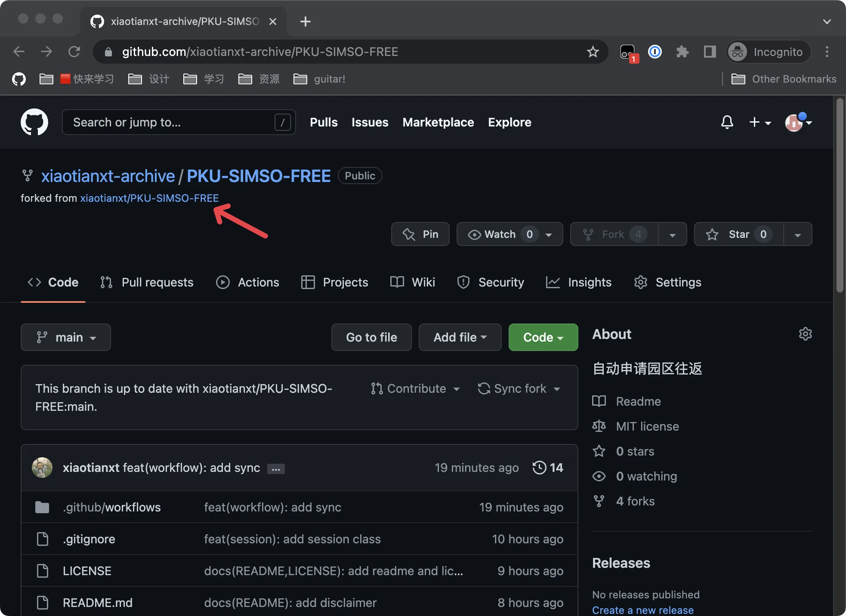Open the guitar! bookmark folder
This screenshot has width=846, height=616.
pos(319,79)
